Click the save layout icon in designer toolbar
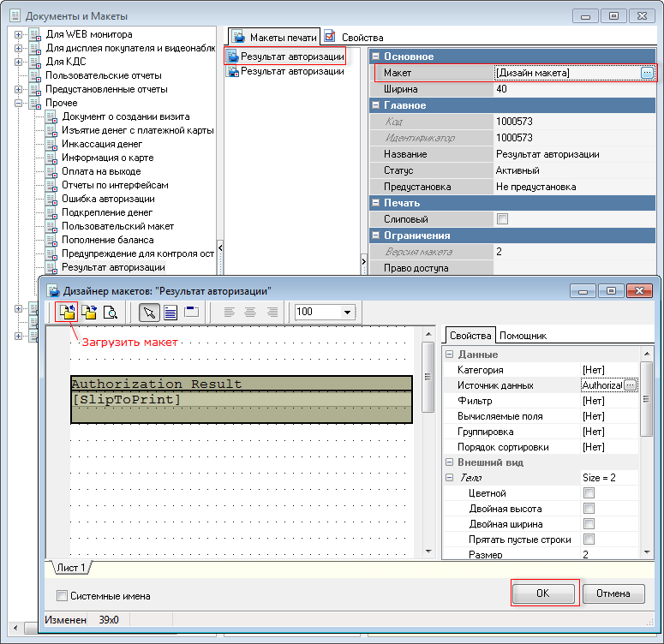The image size is (664, 644). [x=88, y=313]
